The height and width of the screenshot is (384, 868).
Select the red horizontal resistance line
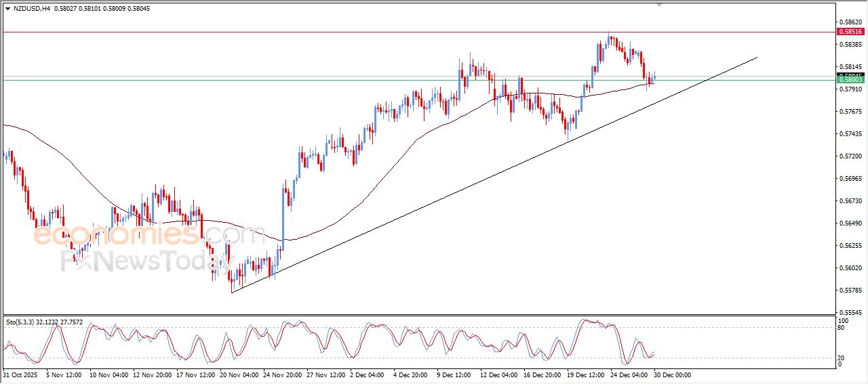point(407,32)
